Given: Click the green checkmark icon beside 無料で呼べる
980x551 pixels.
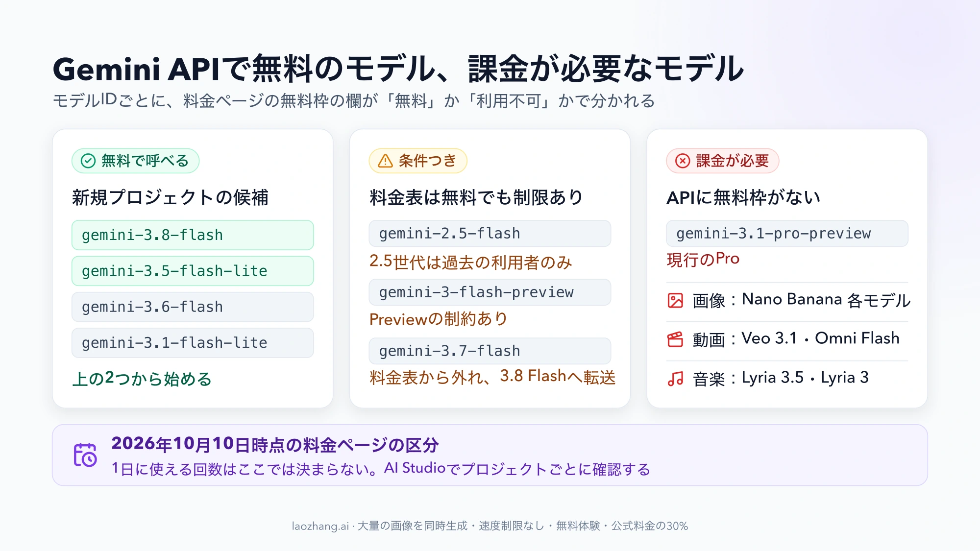Looking at the screenshot, I should [x=88, y=161].
